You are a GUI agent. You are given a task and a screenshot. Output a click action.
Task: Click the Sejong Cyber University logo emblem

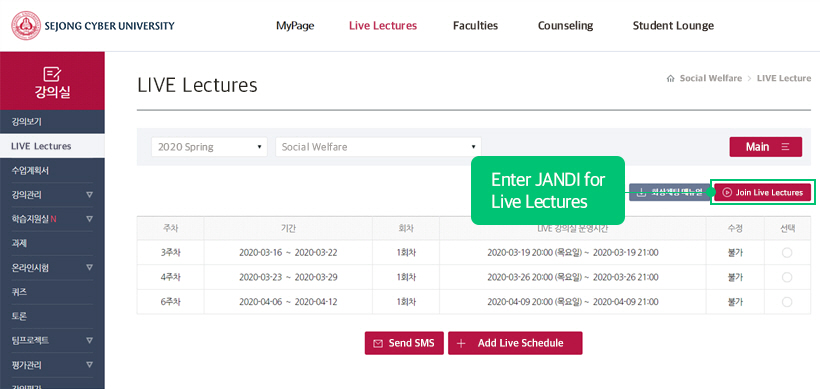tap(26, 26)
